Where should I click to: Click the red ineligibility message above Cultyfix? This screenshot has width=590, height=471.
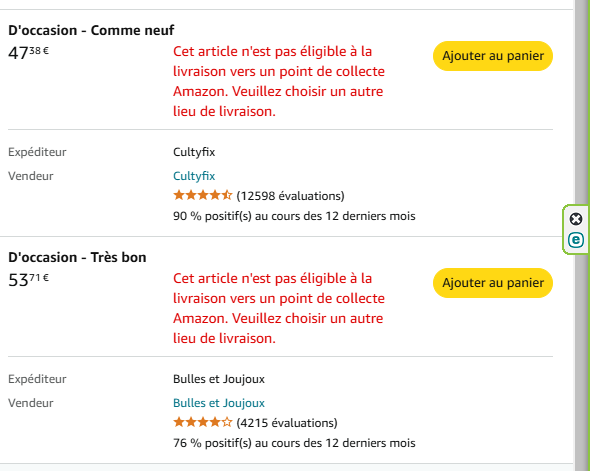(x=279, y=81)
